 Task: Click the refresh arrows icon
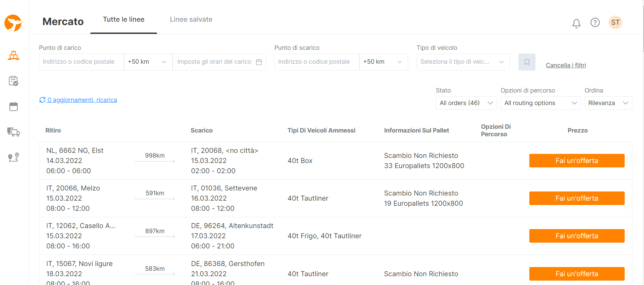(42, 100)
